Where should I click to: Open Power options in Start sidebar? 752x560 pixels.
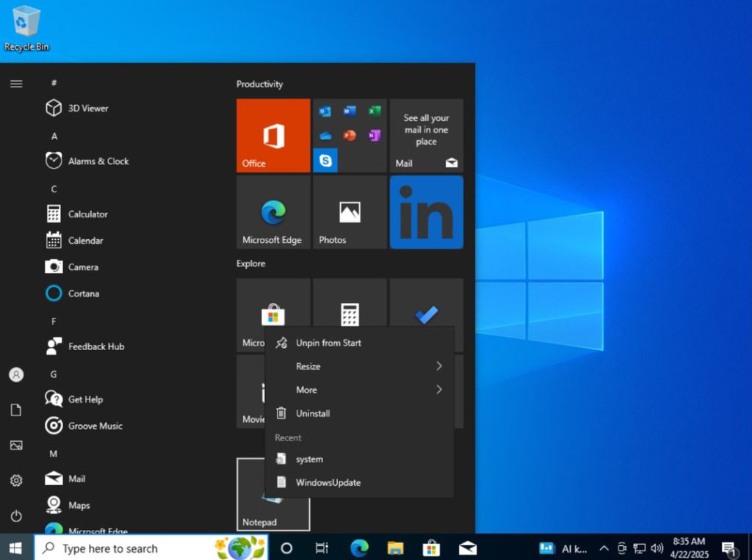click(16, 516)
